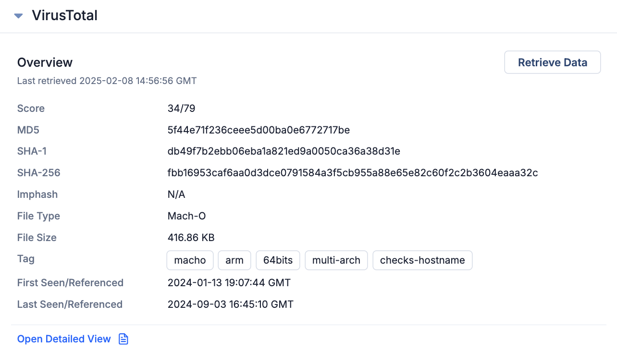617x364 pixels.
Task: Select the macho tag
Action: click(x=190, y=260)
